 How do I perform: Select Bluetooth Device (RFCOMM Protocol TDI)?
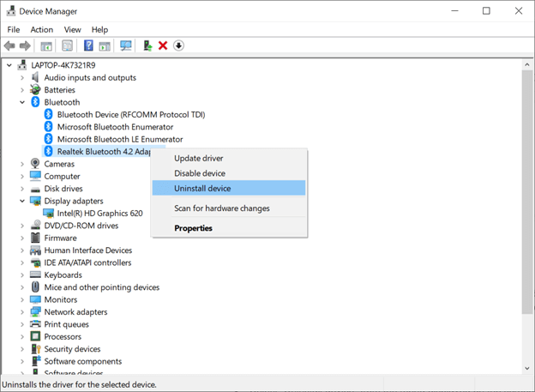tap(131, 114)
